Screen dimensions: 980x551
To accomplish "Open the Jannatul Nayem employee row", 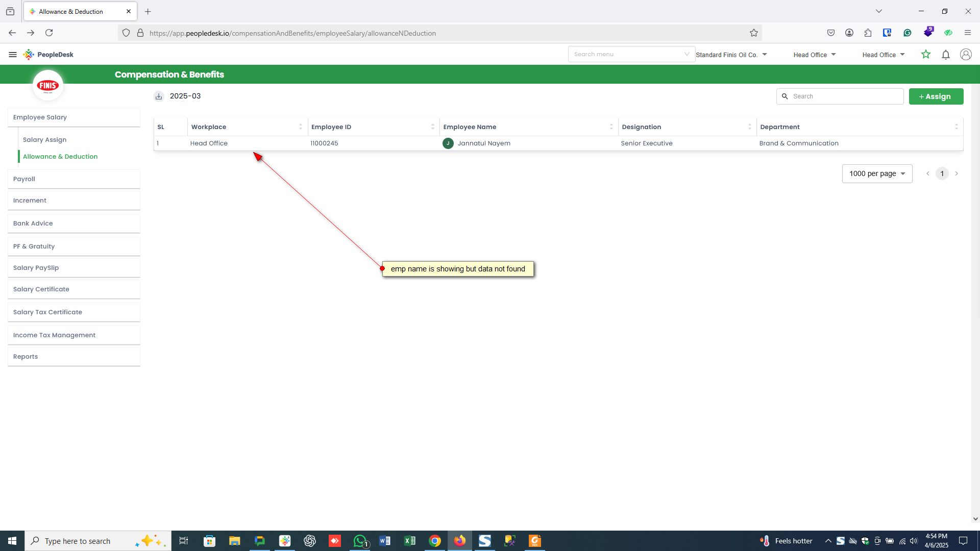I will tap(483, 143).
